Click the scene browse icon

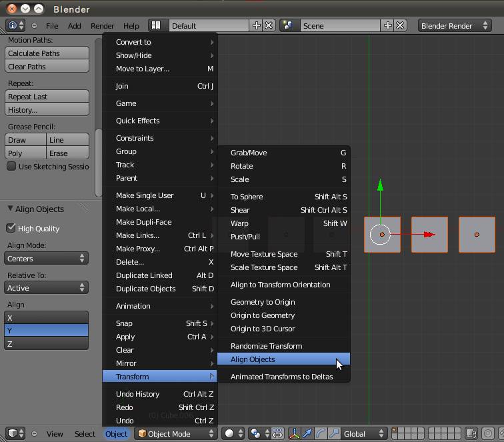288,26
